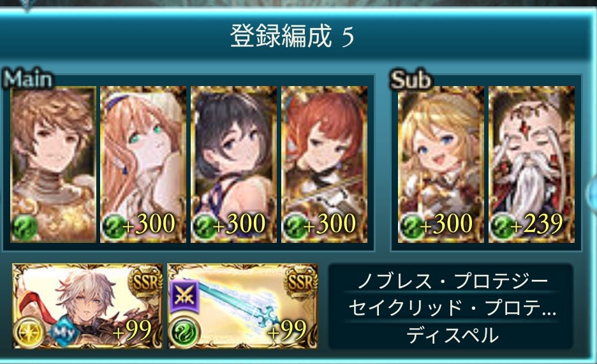The image size is (597, 364).
Task: Click the SSR rarity badge on weapon card
Action: (x=300, y=282)
